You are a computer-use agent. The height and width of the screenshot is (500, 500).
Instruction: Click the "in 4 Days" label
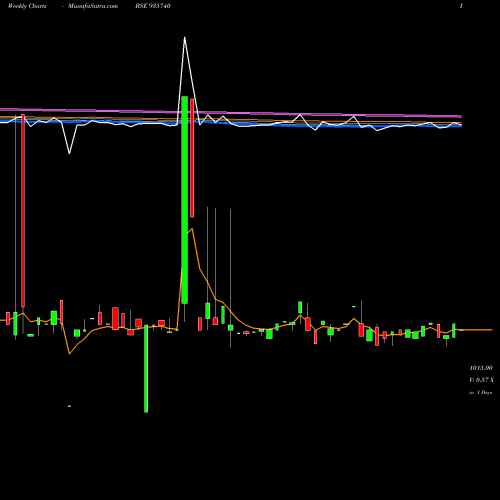tap(481, 393)
